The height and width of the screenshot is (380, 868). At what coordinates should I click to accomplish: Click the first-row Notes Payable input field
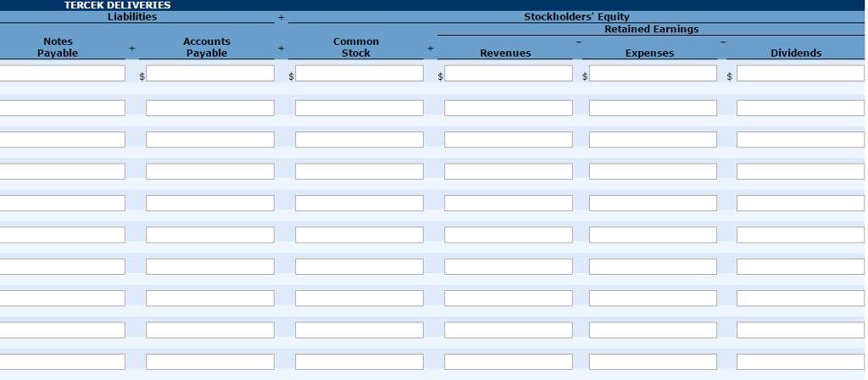(63, 73)
